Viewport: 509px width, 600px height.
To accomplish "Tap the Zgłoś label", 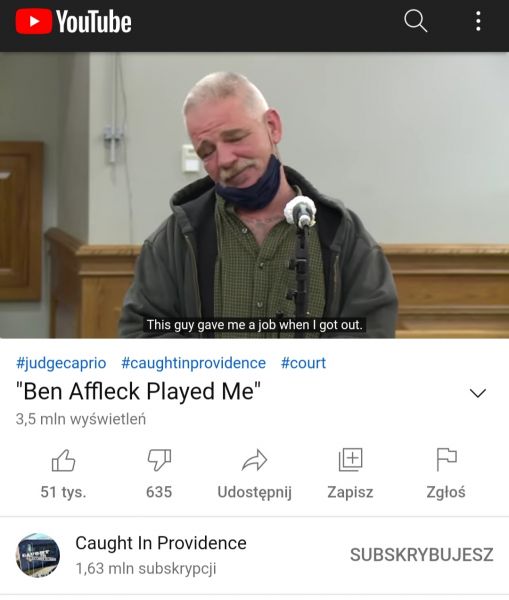I will [446, 492].
